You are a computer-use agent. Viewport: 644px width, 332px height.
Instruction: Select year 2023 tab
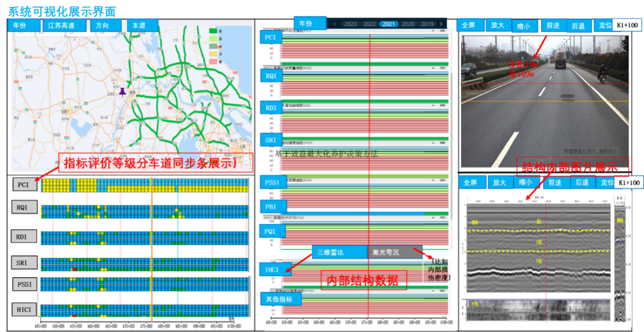click(350, 24)
